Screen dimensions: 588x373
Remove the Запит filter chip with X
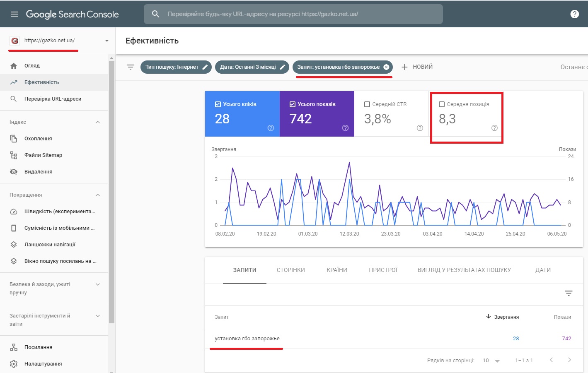(386, 67)
